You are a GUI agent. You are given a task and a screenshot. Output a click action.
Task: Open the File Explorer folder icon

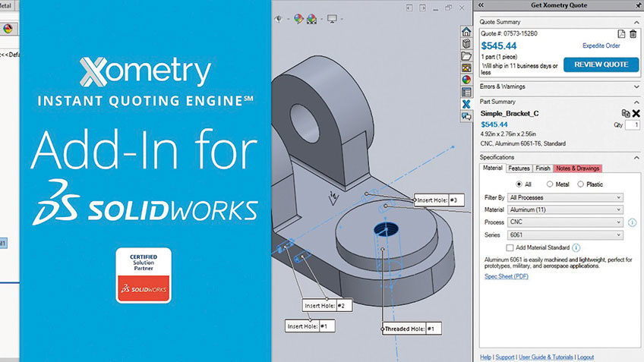(x=467, y=55)
